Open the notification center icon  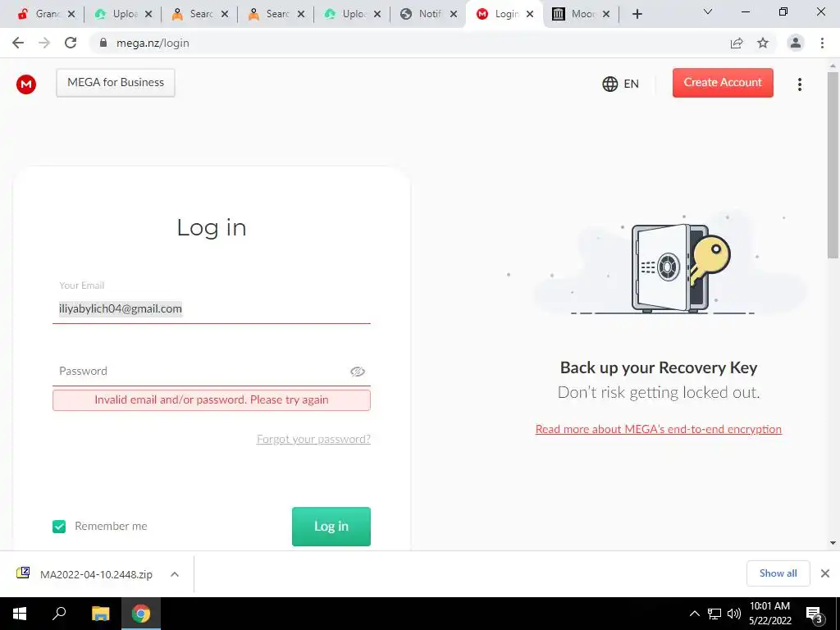pyautogui.click(x=814, y=614)
